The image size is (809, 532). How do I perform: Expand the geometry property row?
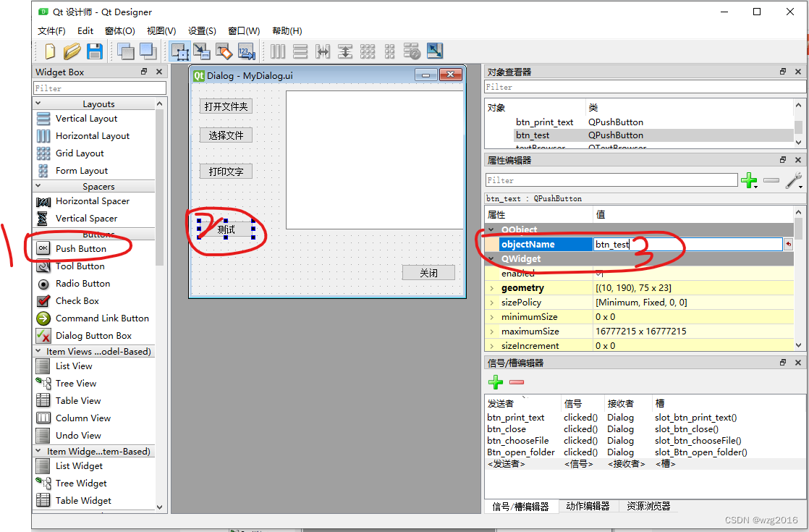coord(492,287)
